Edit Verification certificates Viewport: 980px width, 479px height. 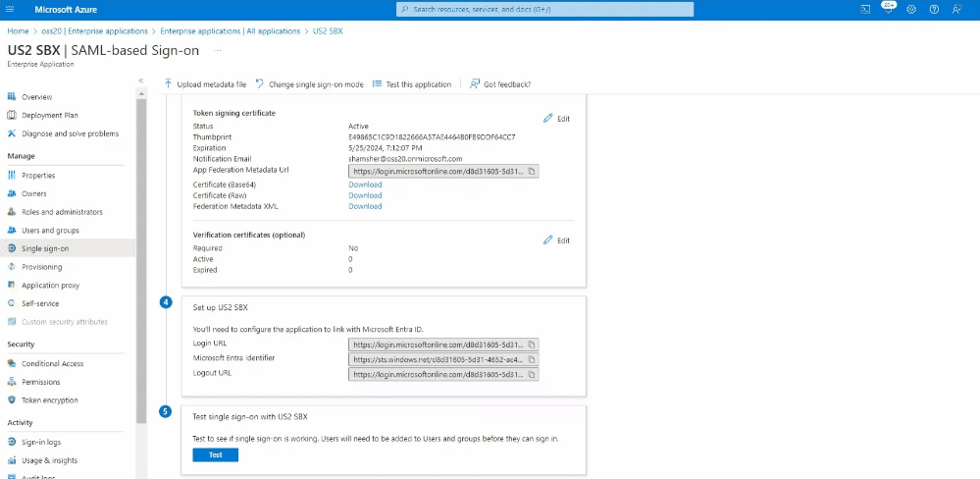(556, 240)
